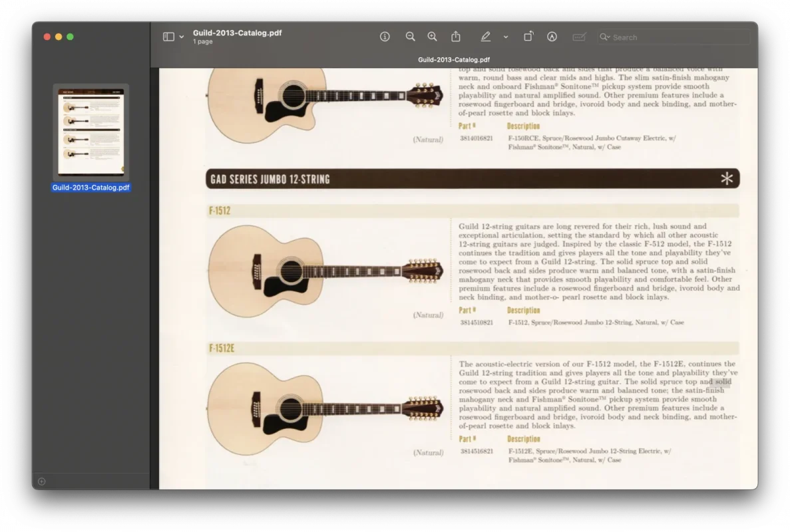790x532 pixels.
Task: Open search options via magnifier chevron
Action: (x=604, y=37)
